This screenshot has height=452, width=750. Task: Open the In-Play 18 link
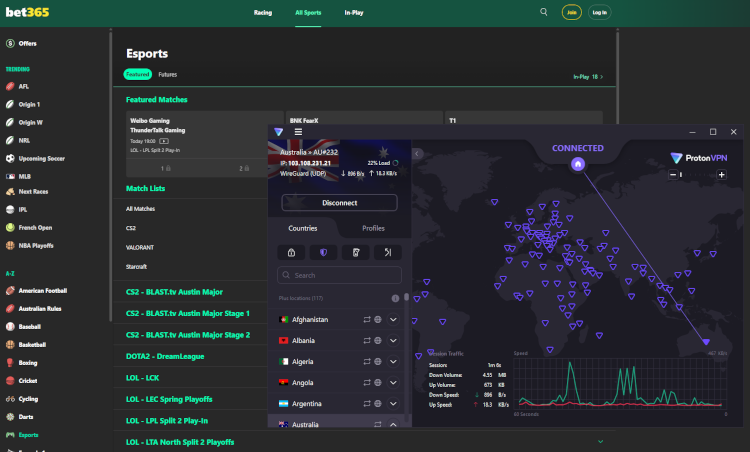pos(588,77)
